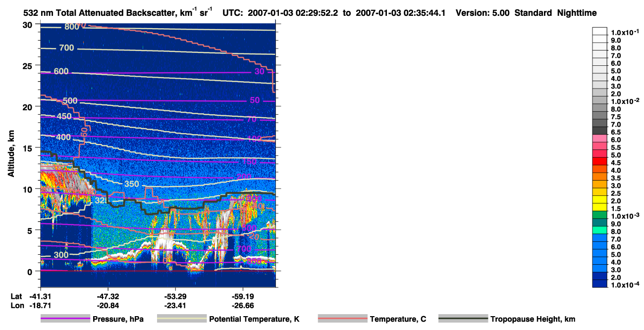Click the colorbar label 1.0x10-2

tap(625, 101)
